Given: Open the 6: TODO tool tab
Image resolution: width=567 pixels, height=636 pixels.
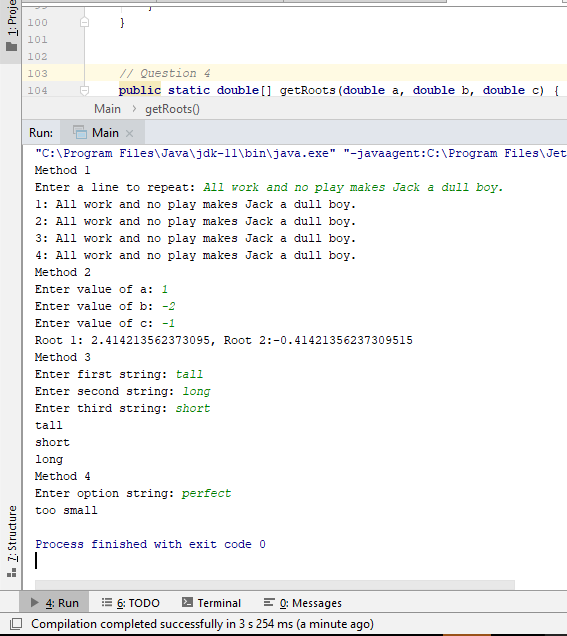Looking at the screenshot, I should pyautogui.click(x=131, y=603).
